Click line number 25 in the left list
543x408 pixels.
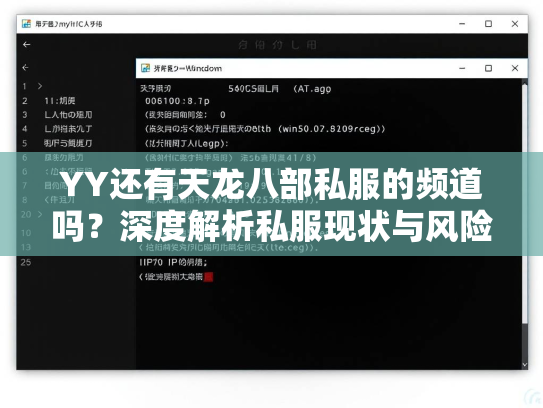26,263
